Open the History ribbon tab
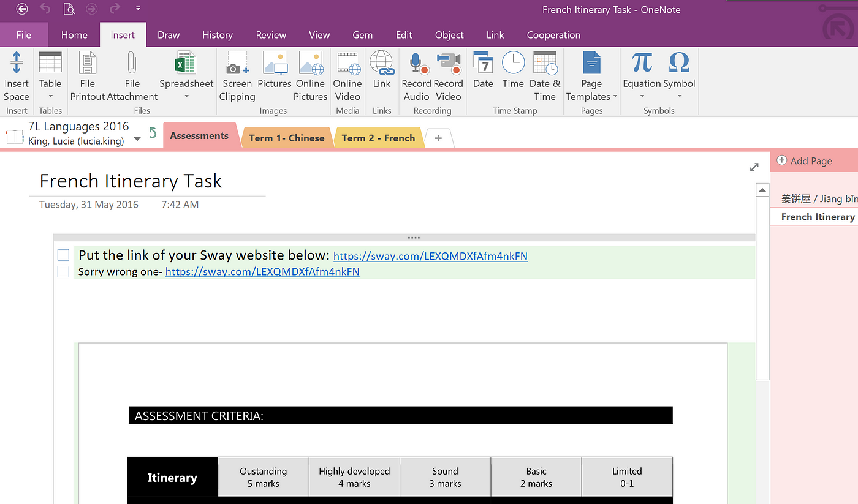Viewport: 858px width, 504px height. tap(218, 35)
